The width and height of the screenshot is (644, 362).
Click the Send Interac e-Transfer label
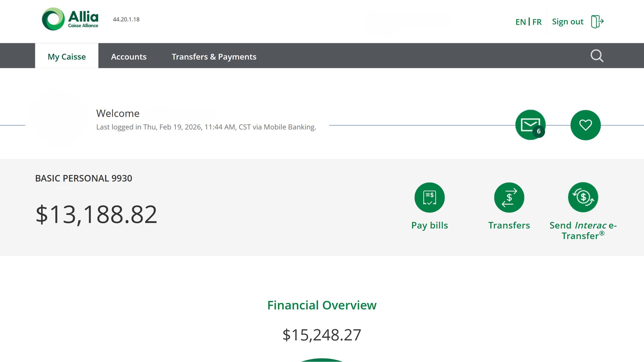[583, 231]
